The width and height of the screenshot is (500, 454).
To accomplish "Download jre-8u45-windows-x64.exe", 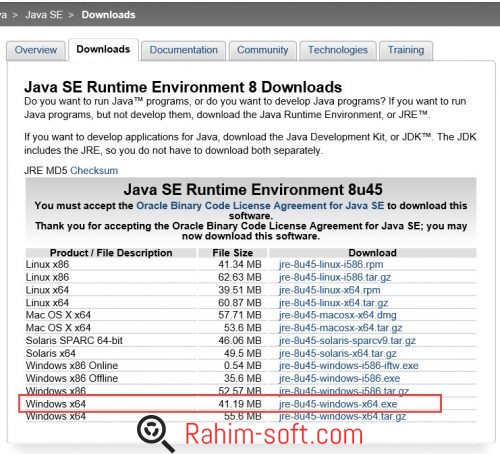I will tap(338, 404).
